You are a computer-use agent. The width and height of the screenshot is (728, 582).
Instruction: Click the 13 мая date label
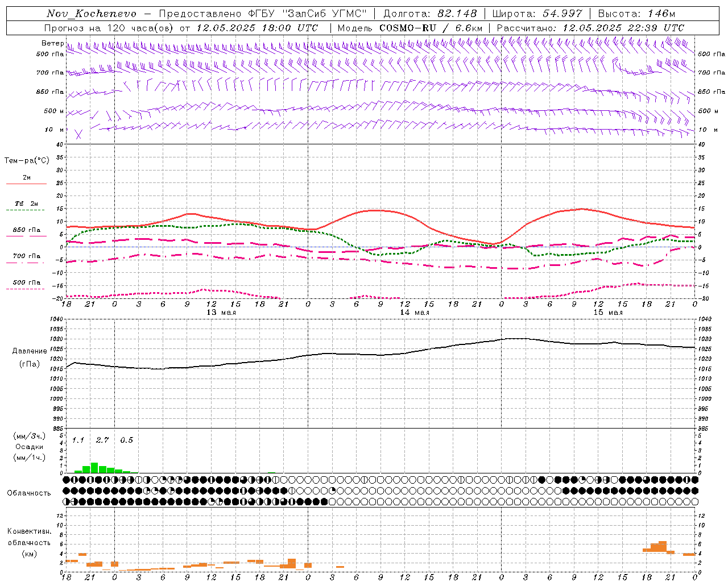tap(221, 313)
